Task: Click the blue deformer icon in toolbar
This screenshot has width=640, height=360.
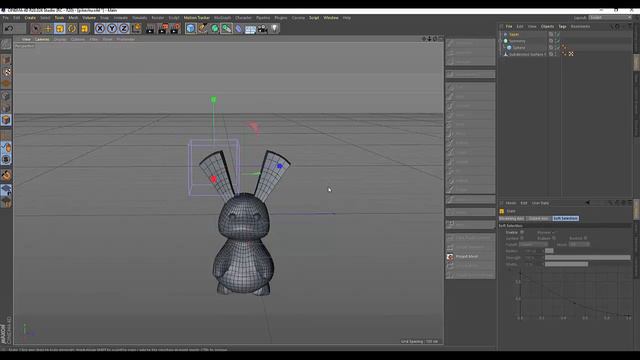Action: pyautogui.click(x=238, y=29)
